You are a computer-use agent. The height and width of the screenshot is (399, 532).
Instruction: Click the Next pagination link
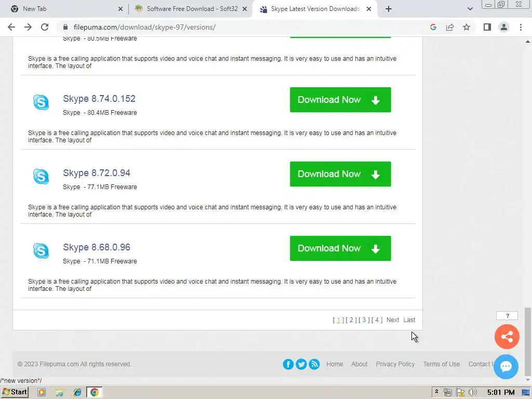(x=393, y=320)
